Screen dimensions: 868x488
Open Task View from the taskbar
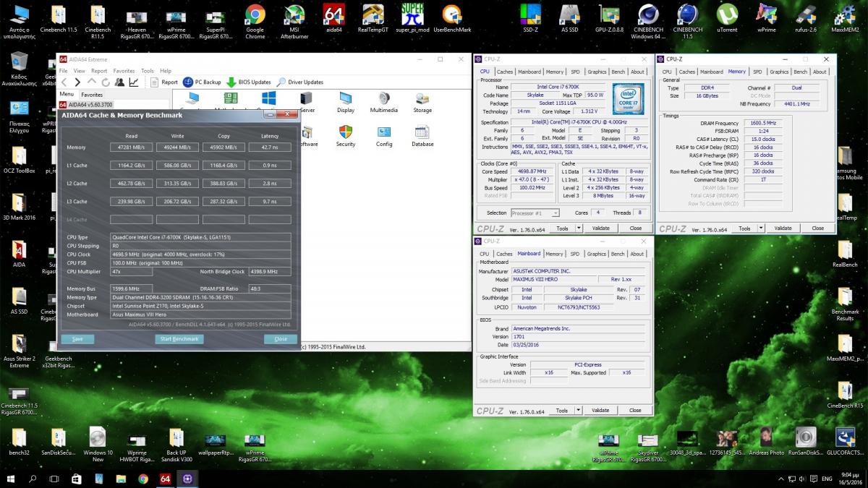point(54,479)
